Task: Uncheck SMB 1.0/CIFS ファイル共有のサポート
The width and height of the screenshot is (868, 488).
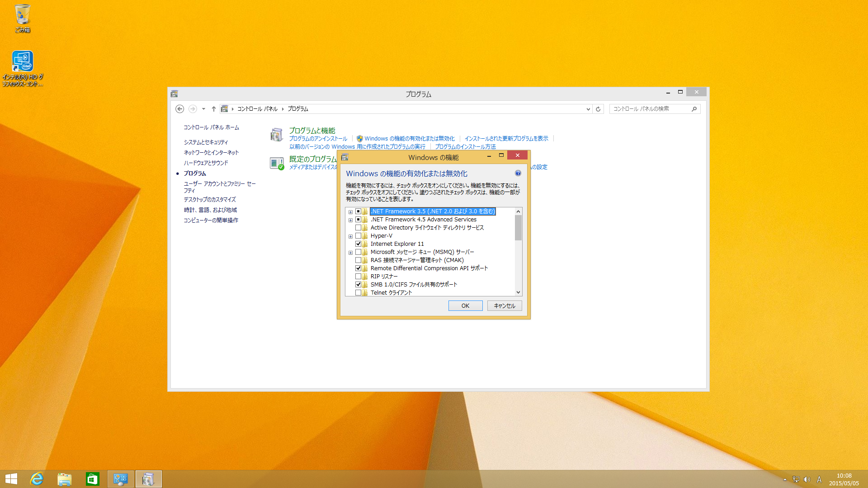Action: pyautogui.click(x=359, y=284)
